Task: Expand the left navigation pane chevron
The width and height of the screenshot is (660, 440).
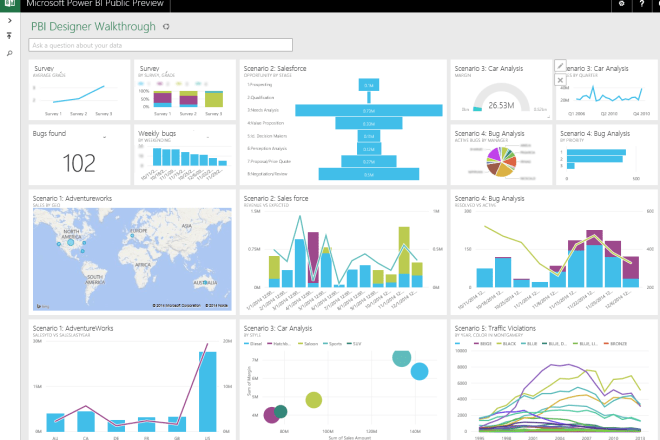Action: (x=9, y=21)
